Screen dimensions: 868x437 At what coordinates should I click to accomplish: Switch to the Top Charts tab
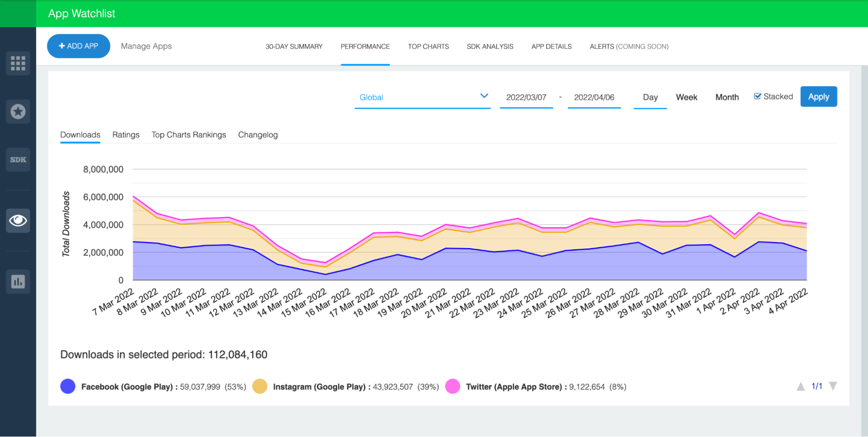coord(428,46)
